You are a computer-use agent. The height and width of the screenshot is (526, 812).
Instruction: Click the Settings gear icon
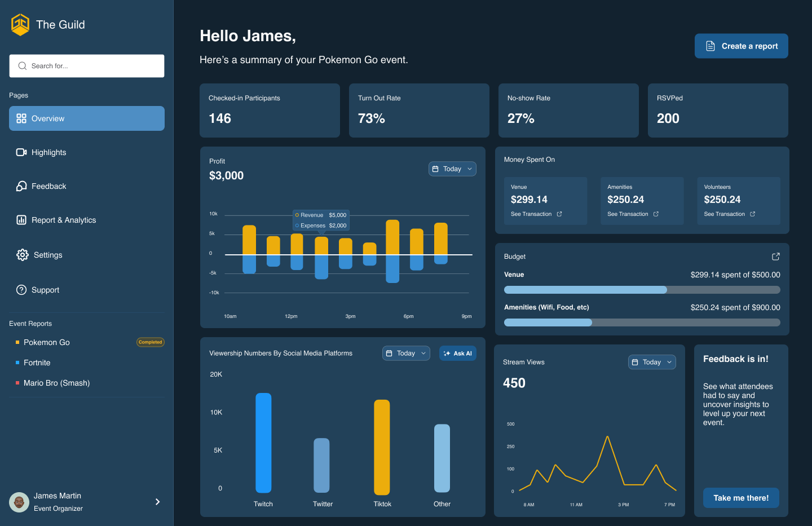(x=22, y=255)
